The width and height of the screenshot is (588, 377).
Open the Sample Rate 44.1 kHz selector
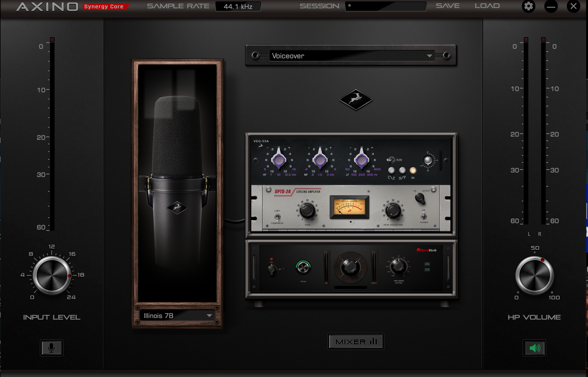(x=238, y=6)
